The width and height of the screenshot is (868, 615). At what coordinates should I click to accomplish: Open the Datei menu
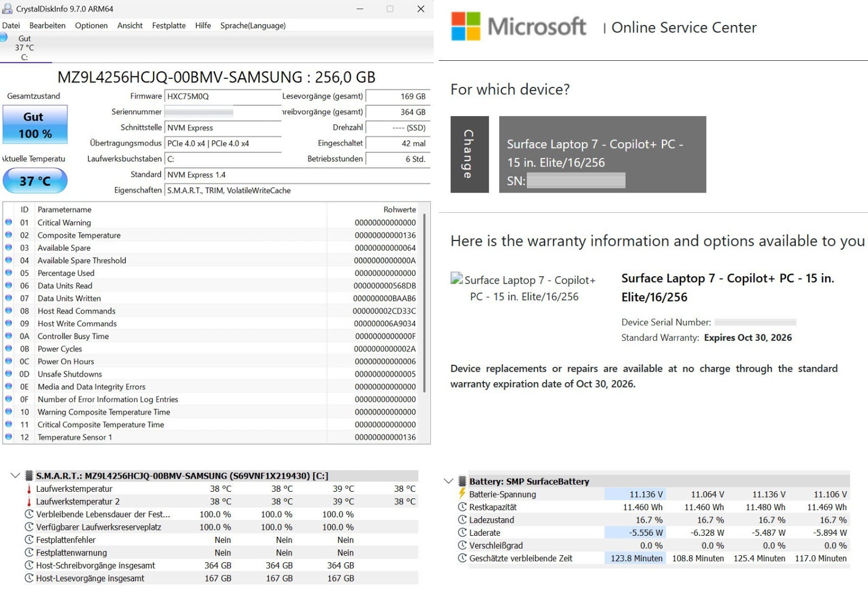pyautogui.click(x=11, y=26)
